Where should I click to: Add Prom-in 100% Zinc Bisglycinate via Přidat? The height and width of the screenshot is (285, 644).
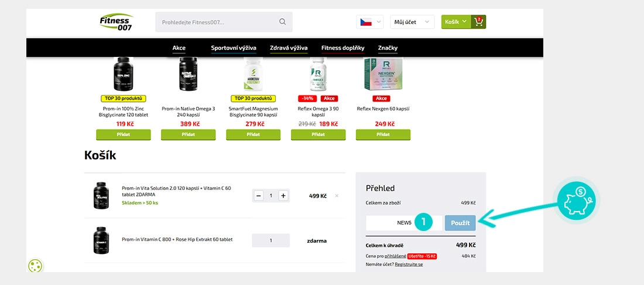[123, 134]
